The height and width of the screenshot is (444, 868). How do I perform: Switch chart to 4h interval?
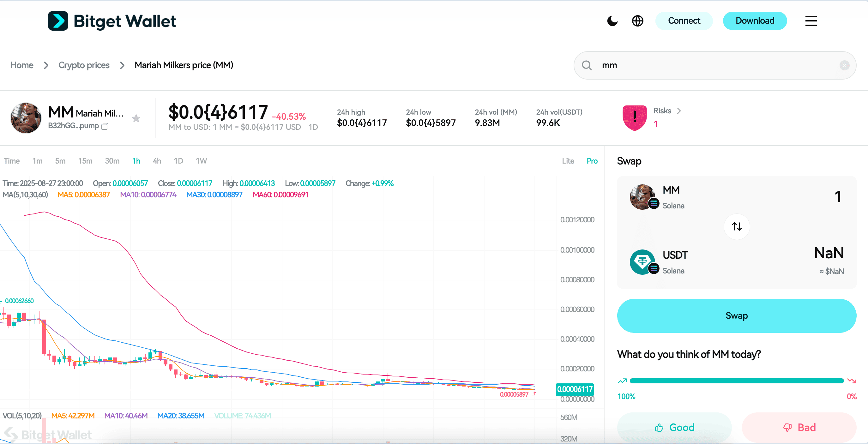pyautogui.click(x=157, y=161)
